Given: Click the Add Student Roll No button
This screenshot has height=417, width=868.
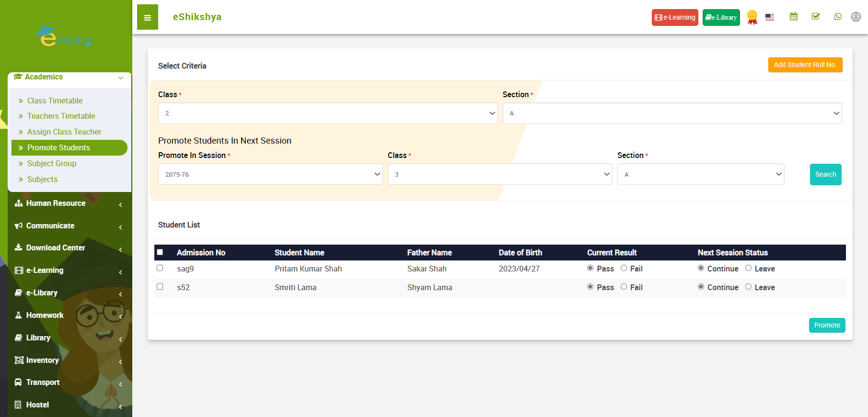Looking at the screenshot, I should pos(805,65).
